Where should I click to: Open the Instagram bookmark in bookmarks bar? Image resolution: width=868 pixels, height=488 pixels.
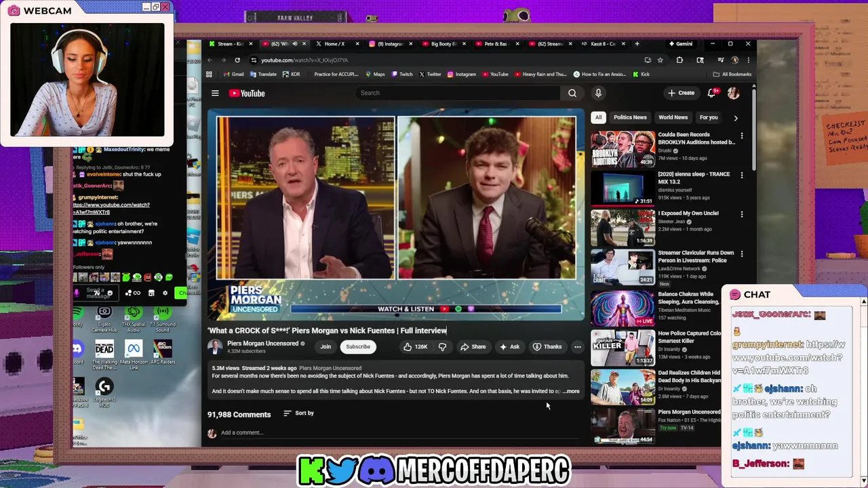[x=462, y=74]
